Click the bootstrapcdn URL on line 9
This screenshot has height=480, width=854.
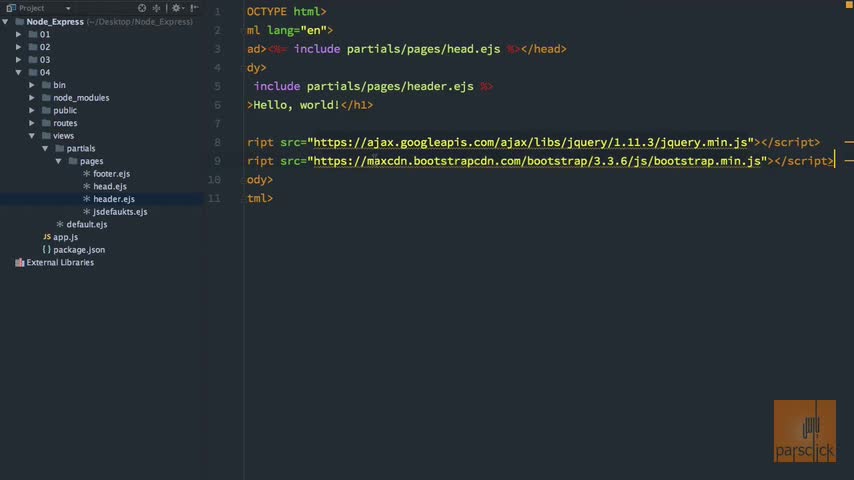[536, 161]
